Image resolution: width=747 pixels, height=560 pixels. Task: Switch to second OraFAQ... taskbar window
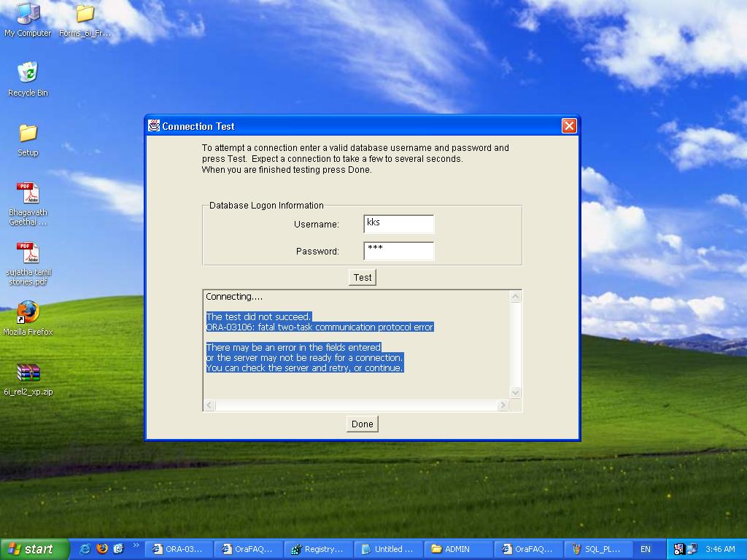(528, 549)
